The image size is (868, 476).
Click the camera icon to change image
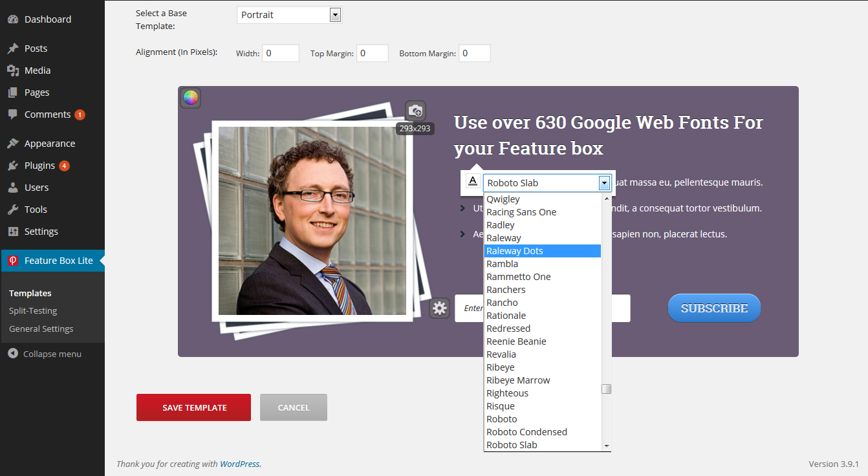point(415,111)
